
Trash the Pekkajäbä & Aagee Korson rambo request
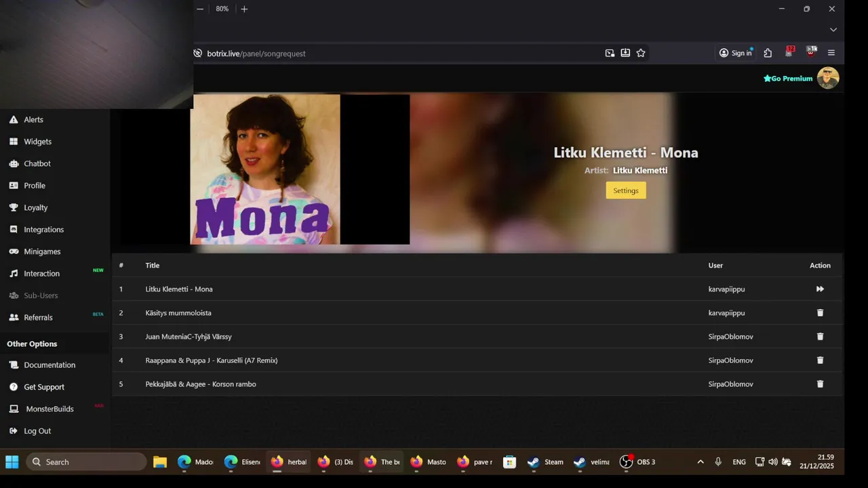click(820, 384)
